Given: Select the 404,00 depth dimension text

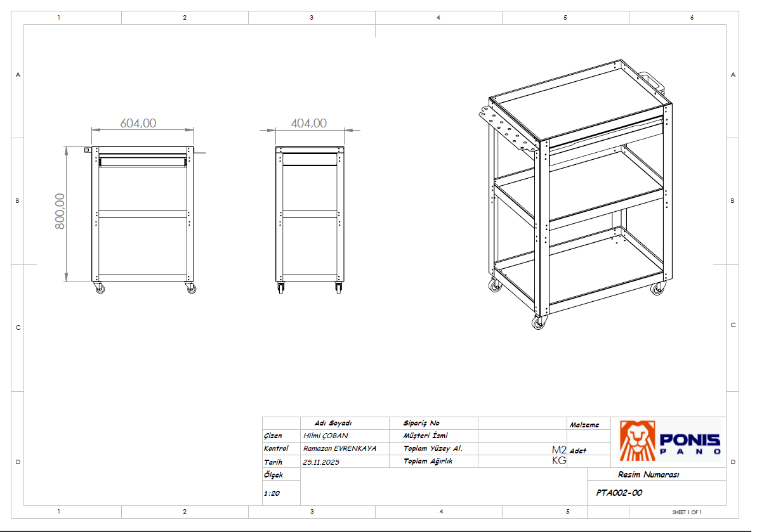Looking at the screenshot, I should pyautogui.click(x=308, y=124).
